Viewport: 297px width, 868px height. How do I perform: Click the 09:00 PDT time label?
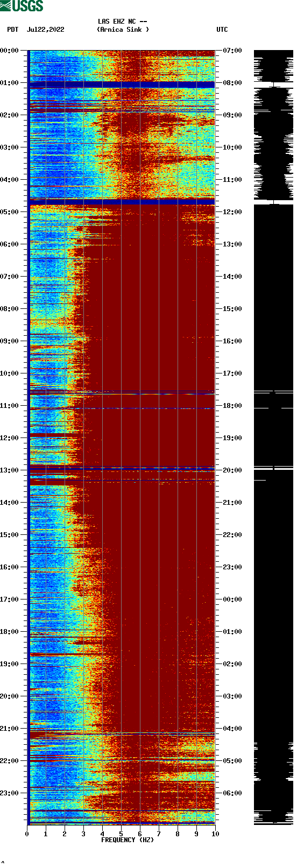(x=10, y=341)
